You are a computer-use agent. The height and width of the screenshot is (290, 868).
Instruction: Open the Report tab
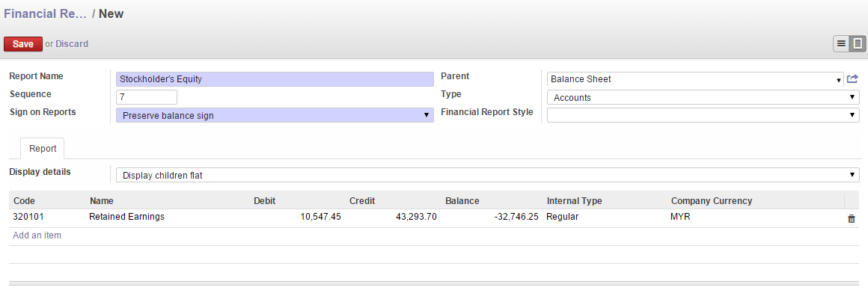pyautogui.click(x=43, y=148)
